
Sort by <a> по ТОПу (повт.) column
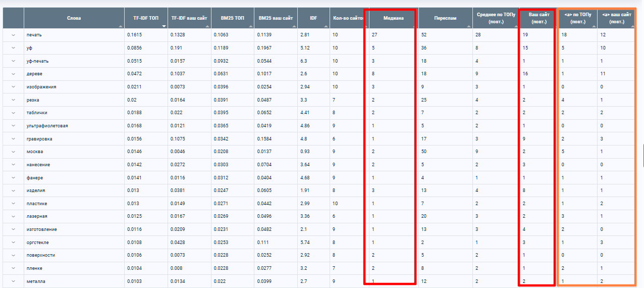pyautogui.click(x=578, y=18)
